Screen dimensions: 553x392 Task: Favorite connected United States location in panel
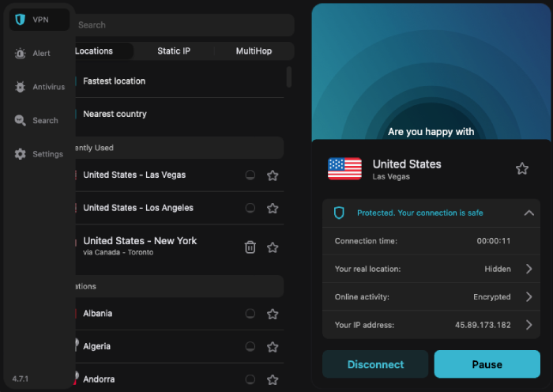(x=522, y=168)
